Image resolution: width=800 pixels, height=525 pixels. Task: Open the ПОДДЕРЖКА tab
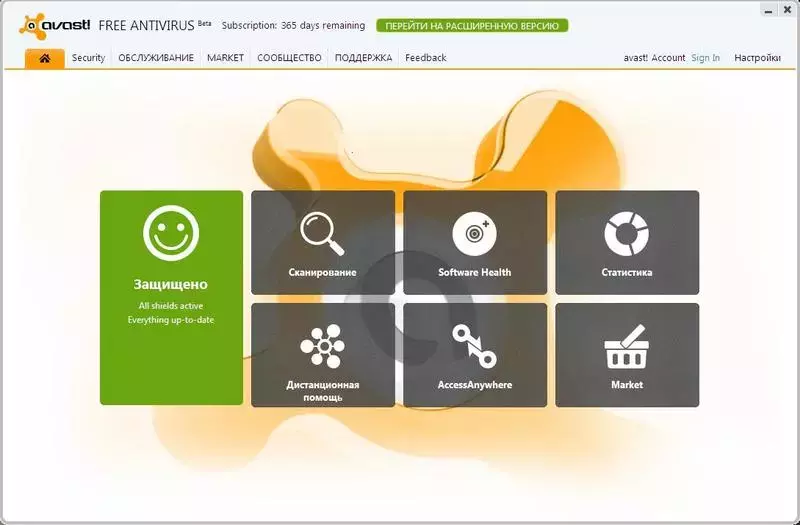pos(363,58)
